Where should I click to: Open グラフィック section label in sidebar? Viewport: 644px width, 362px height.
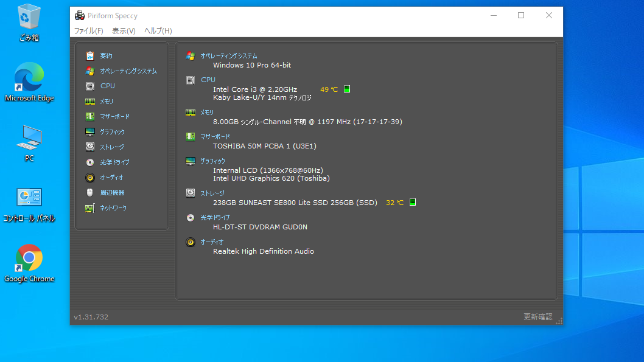pos(112,132)
